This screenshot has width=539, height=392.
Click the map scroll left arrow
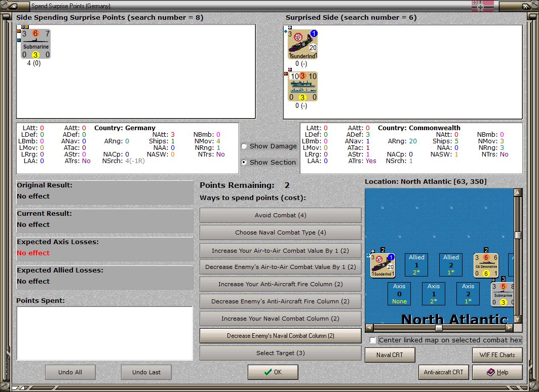(369, 328)
